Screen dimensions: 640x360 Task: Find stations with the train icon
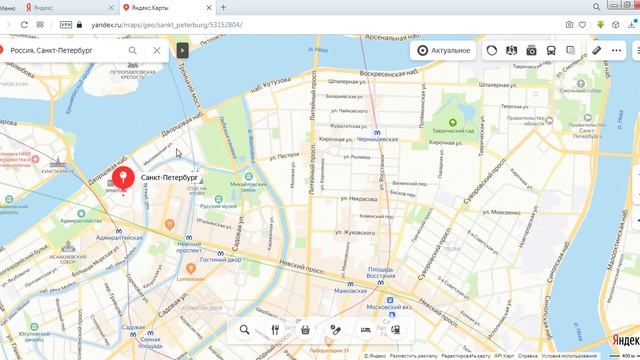[396, 330]
